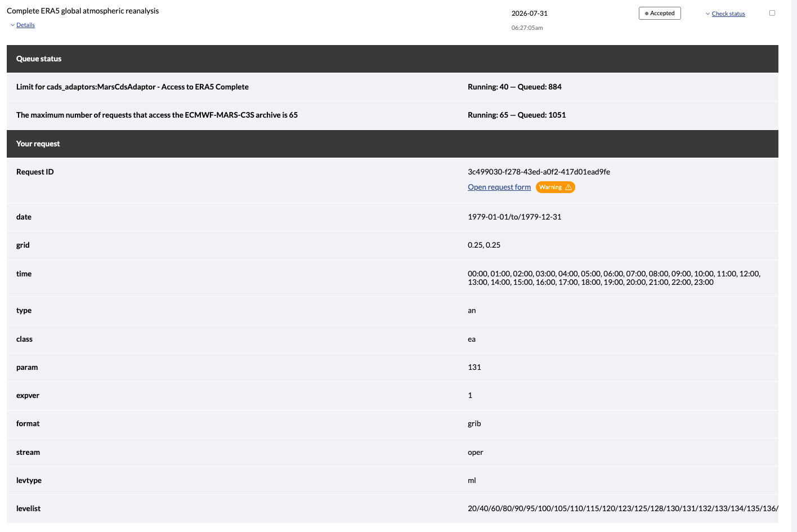
Task: Click the date range 1979-01-01/to/1979-12-31
Action: [514, 217]
